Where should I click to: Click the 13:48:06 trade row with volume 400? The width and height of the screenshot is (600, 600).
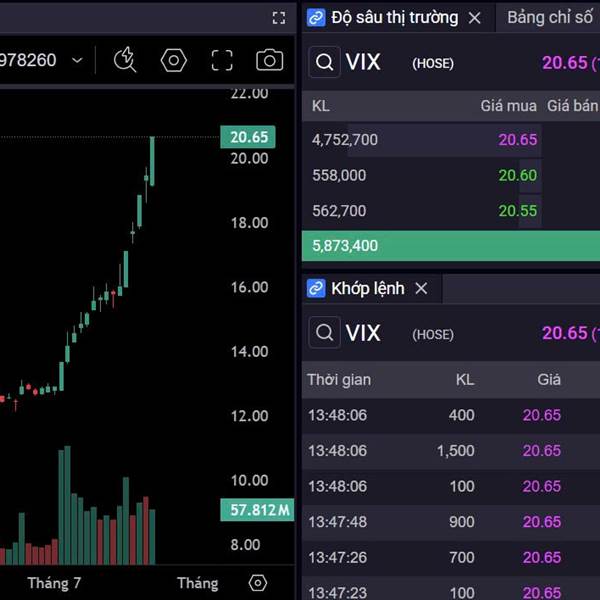click(x=451, y=415)
